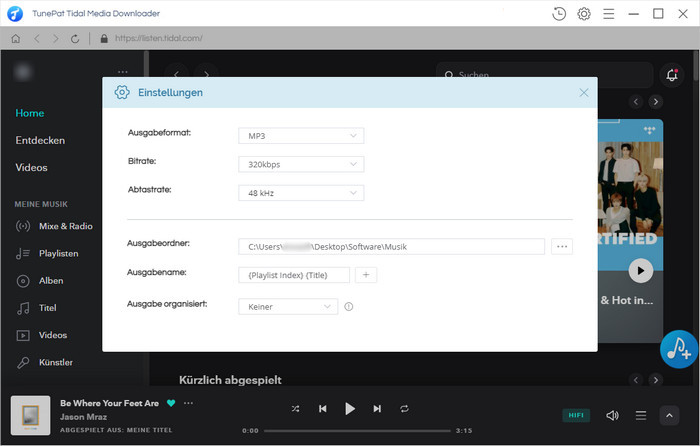700x446 pixels.
Task: Open Alben in sidebar
Action: 40,280
